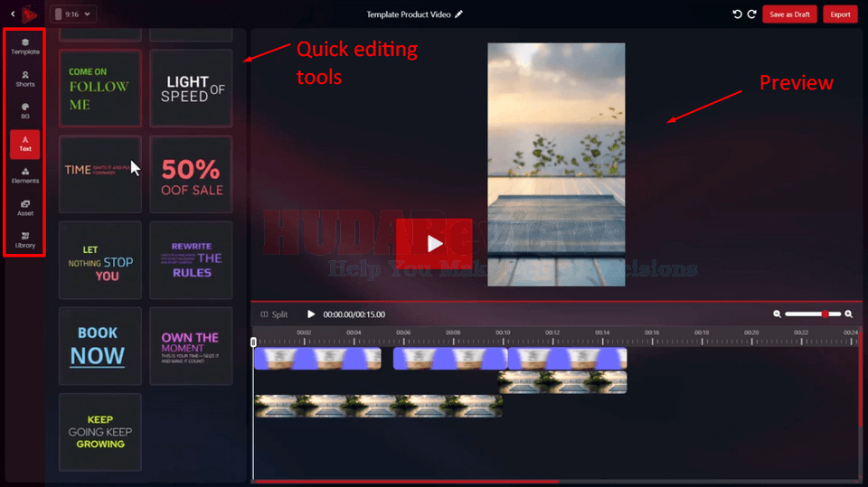Screen dimensions: 868x487
Task: Click the pencil icon to rename project
Action: click(458, 14)
